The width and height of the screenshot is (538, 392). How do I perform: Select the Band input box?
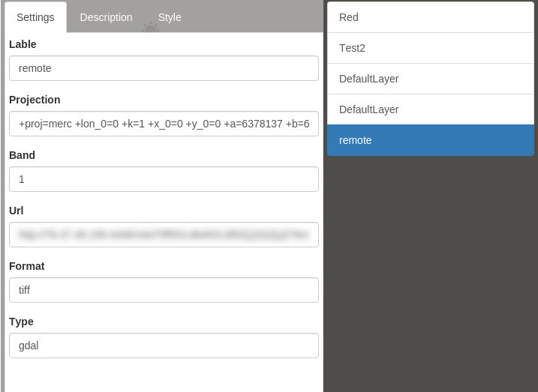(x=164, y=179)
